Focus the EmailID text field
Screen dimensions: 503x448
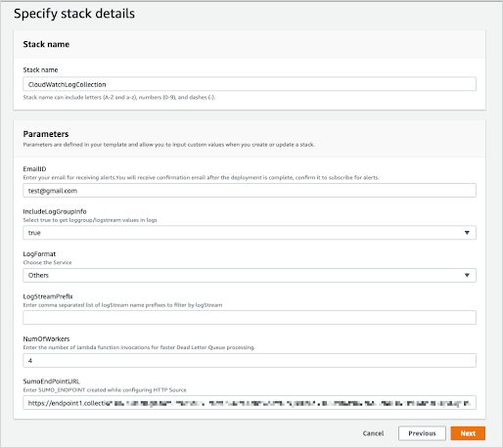click(250, 191)
